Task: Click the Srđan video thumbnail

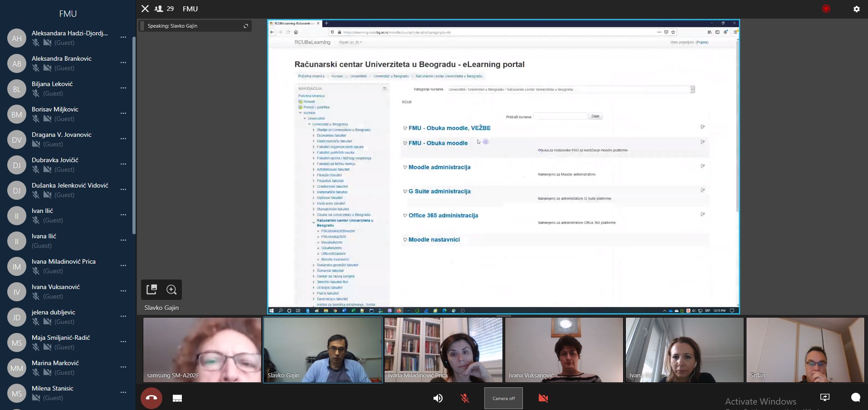Action: (805, 350)
